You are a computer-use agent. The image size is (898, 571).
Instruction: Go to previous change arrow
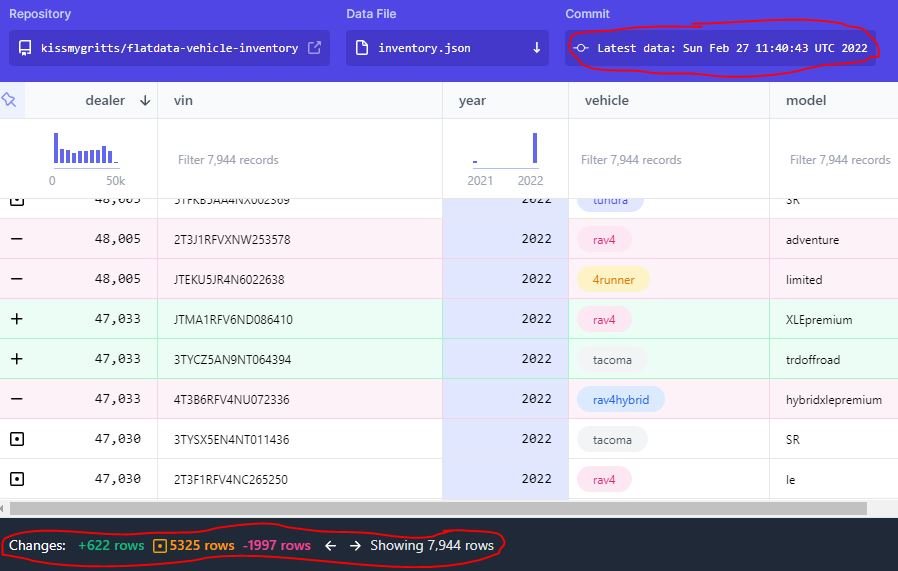click(330, 546)
